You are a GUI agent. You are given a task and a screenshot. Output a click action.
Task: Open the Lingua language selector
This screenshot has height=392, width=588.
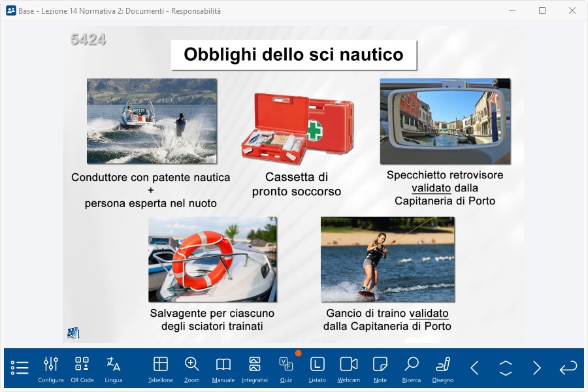point(114,369)
